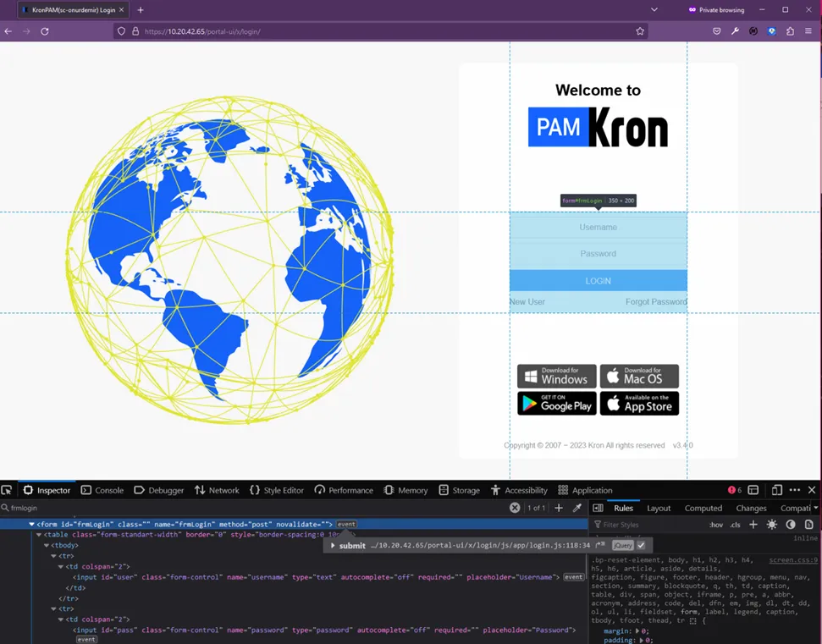Reload the current page

click(x=45, y=31)
